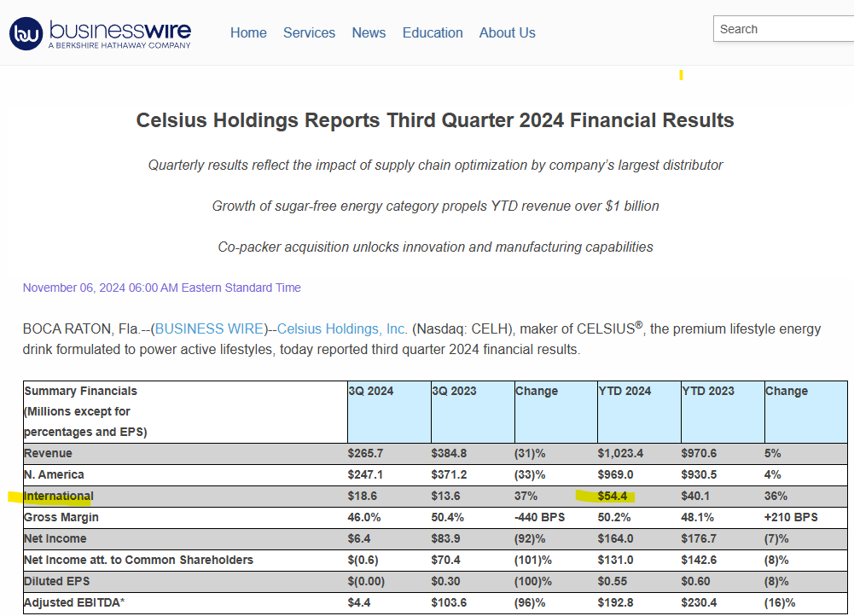This screenshot has height=616, width=854.
Task: Click the $0.55 YTD diluted EPS
Action: click(613, 581)
